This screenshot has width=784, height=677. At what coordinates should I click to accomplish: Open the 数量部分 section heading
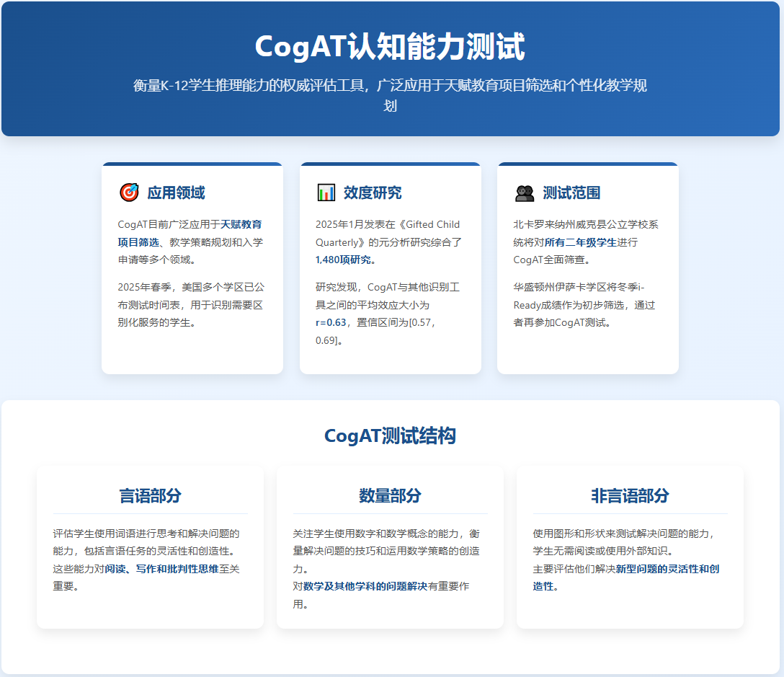coord(390,495)
